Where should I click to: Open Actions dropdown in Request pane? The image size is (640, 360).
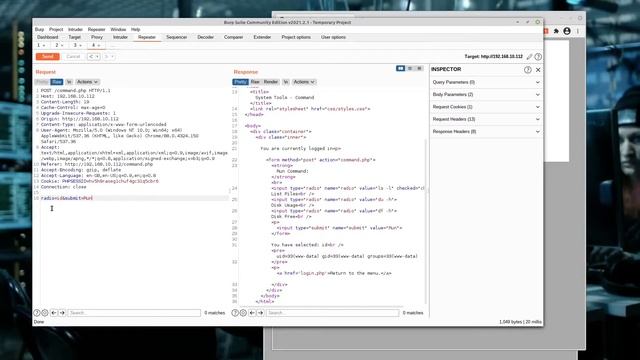(x=87, y=82)
